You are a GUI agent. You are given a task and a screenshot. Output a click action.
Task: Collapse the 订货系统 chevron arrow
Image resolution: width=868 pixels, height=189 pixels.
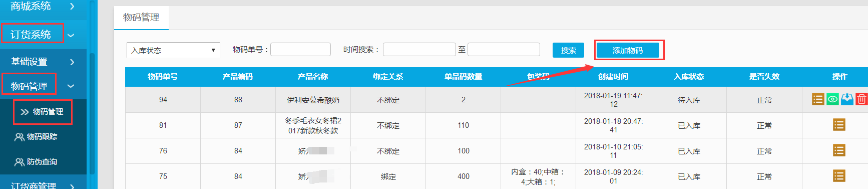coord(71,35)
